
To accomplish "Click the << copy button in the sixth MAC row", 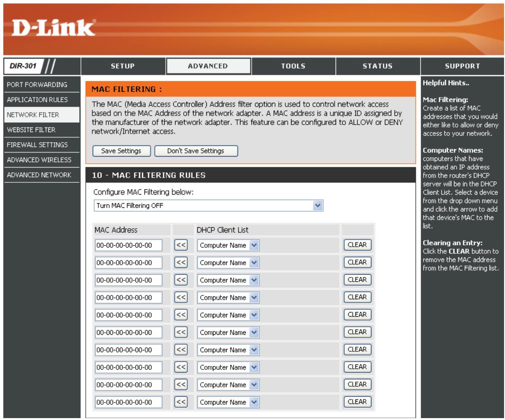I will tap(181, 332).
